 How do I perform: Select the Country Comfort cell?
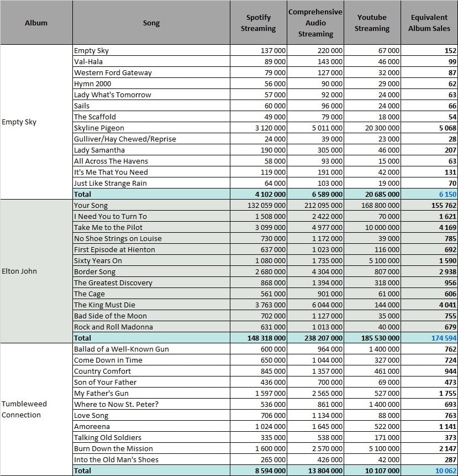151,372
